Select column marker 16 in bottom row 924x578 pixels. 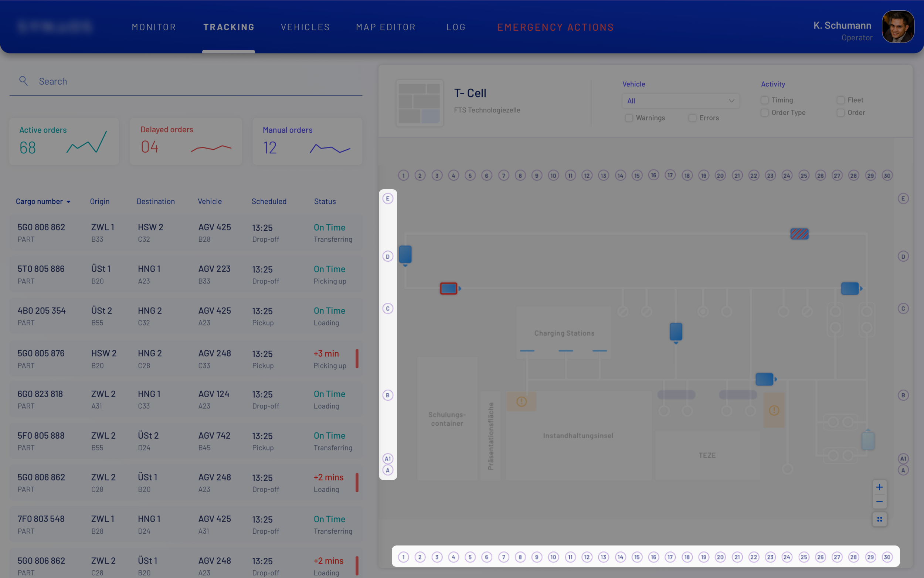pyautogui.click(x=653, y=557)
